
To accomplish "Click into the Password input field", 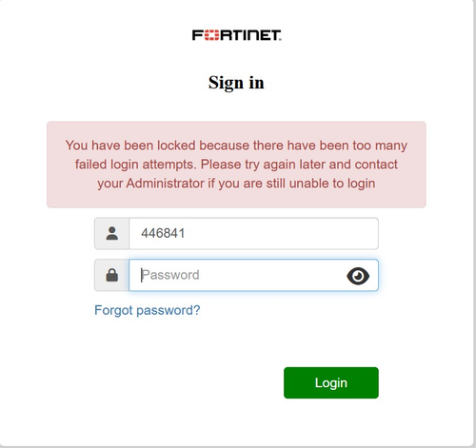I will pos(253,275).
